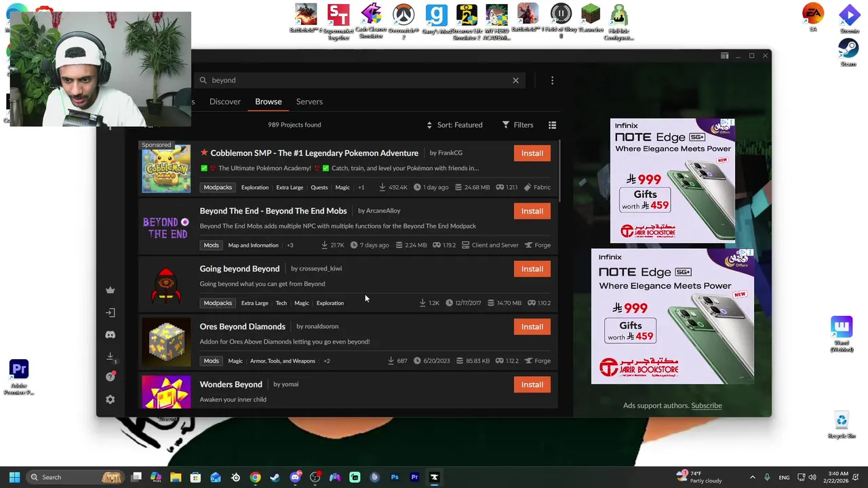
Task: Open the downloads icon in the sidebar
Action: [110, 357]
